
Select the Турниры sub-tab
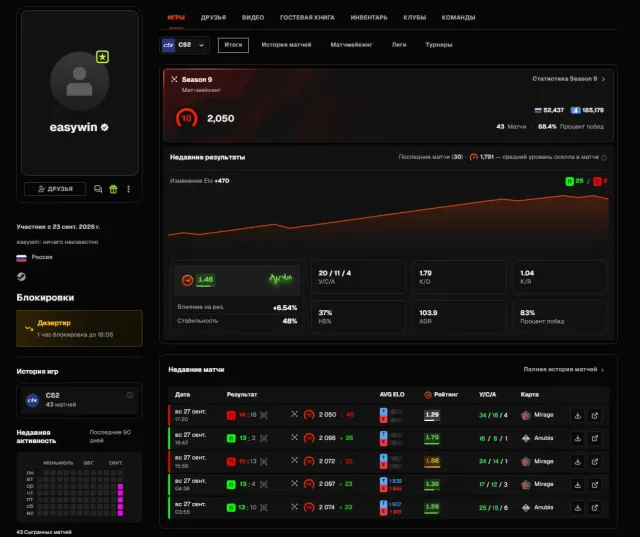(x=439, y=45)
